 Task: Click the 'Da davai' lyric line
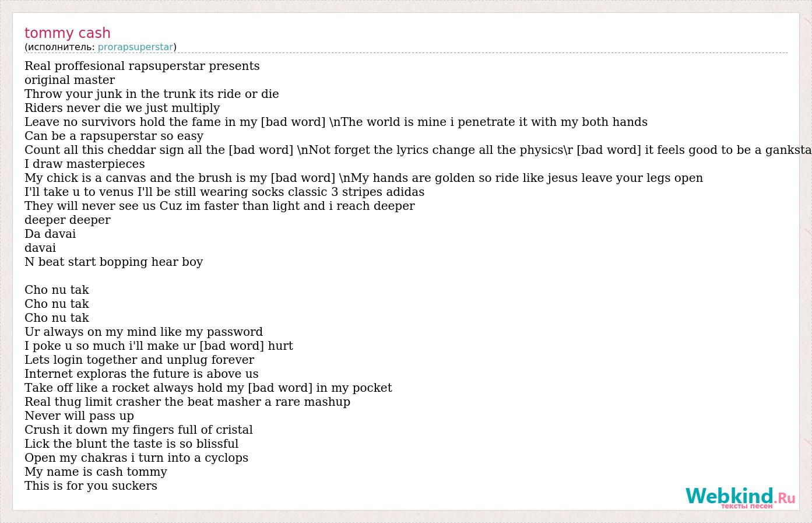click(x=50, y=234)
